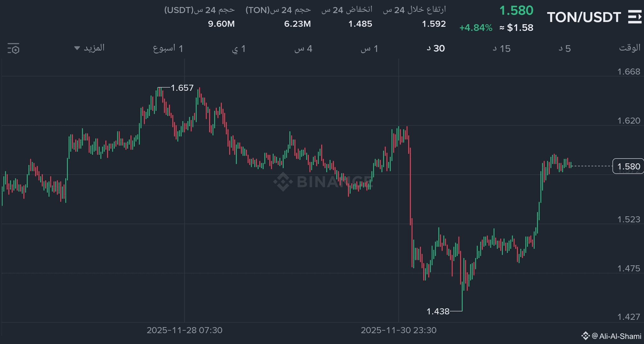Image resolution: width=644 pixels, height=344 pixels.
Task: Open the trading pair list menu icon
Action: 634,17
